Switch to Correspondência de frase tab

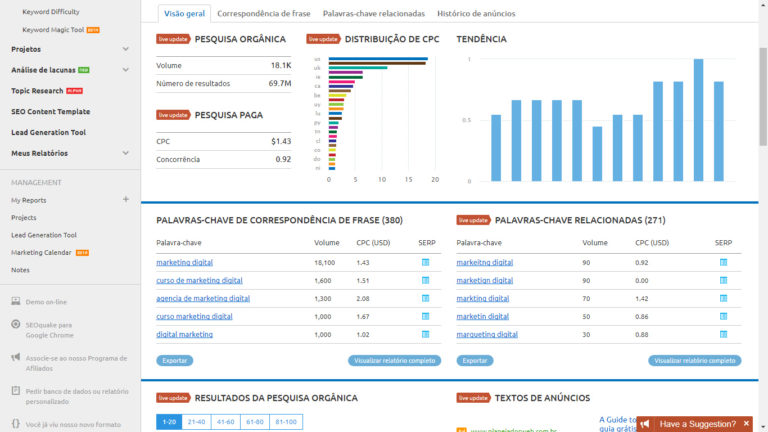[x=264, y=14]
